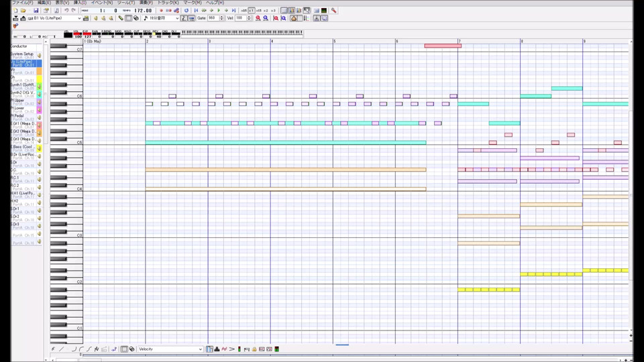
Task: Click the yellow color swatch of Ch track
Action: click(x=39, y=79)
